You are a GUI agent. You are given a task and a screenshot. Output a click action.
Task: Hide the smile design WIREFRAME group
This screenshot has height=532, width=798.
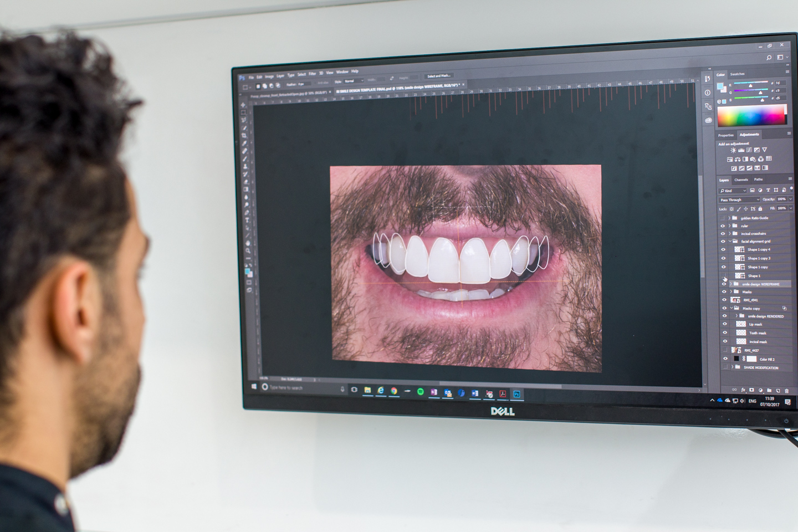(x=724, y=284)
